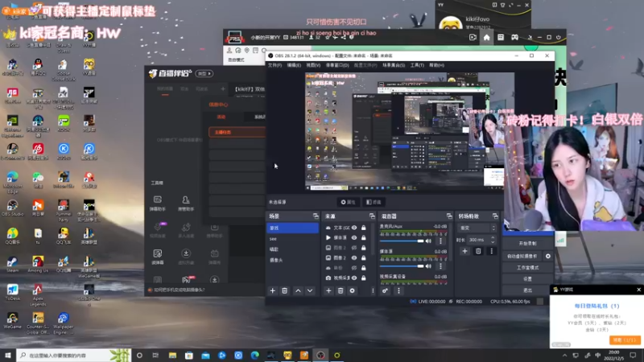Move scene up with the up arrow
Image resolution: width=644 pixels, height=362 pixels.
[298, 290]
